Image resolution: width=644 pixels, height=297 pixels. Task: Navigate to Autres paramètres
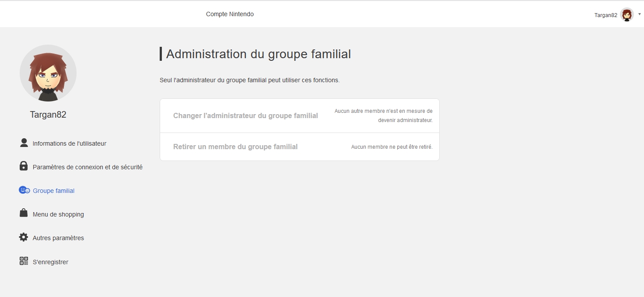58,238
